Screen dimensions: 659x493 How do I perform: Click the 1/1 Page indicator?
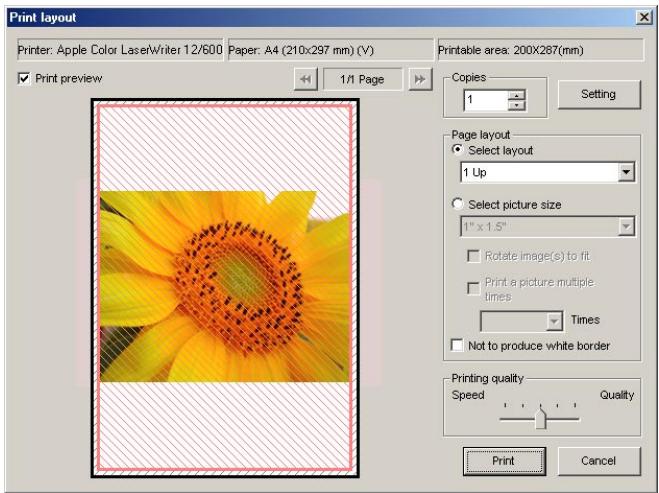click(x=362, y=79)
